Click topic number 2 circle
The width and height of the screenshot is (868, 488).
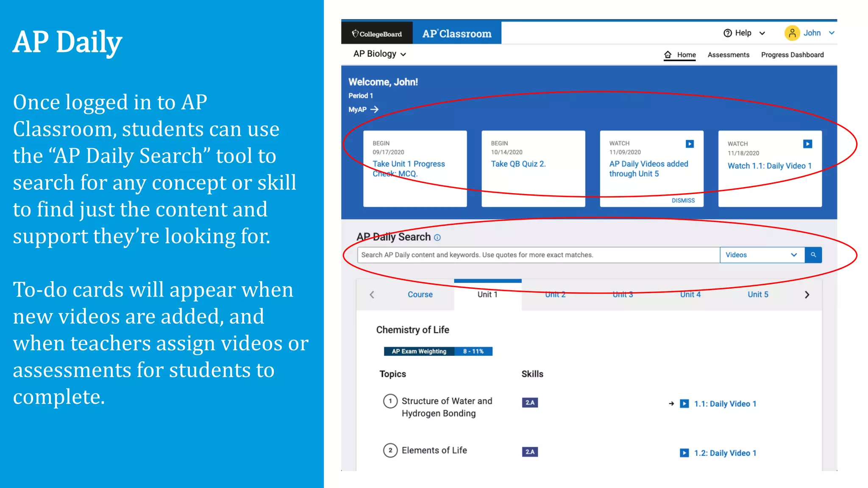pyautogui.click(x=390, y=450)
